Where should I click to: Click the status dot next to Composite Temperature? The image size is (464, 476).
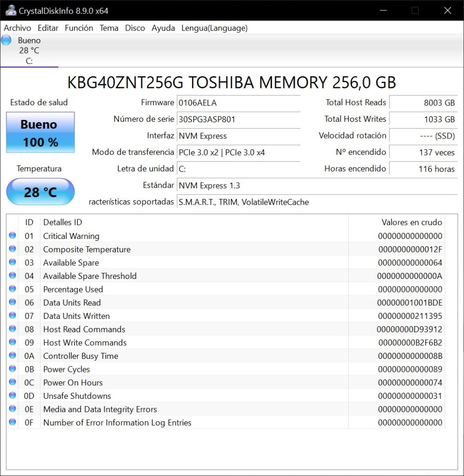tap(13, 250)
